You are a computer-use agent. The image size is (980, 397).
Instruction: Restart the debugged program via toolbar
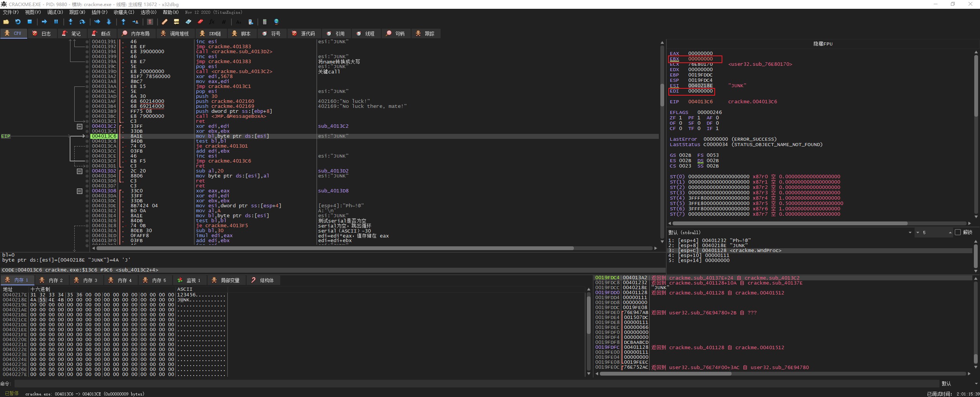[x=18, y=22]
